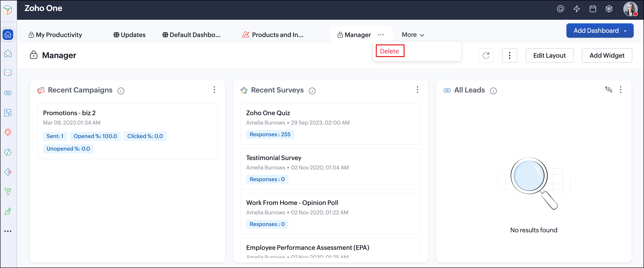This screenshot has width=644, height=268.
Task: Open the CRM link icon in sidebar
Action: tap(8, 93)
